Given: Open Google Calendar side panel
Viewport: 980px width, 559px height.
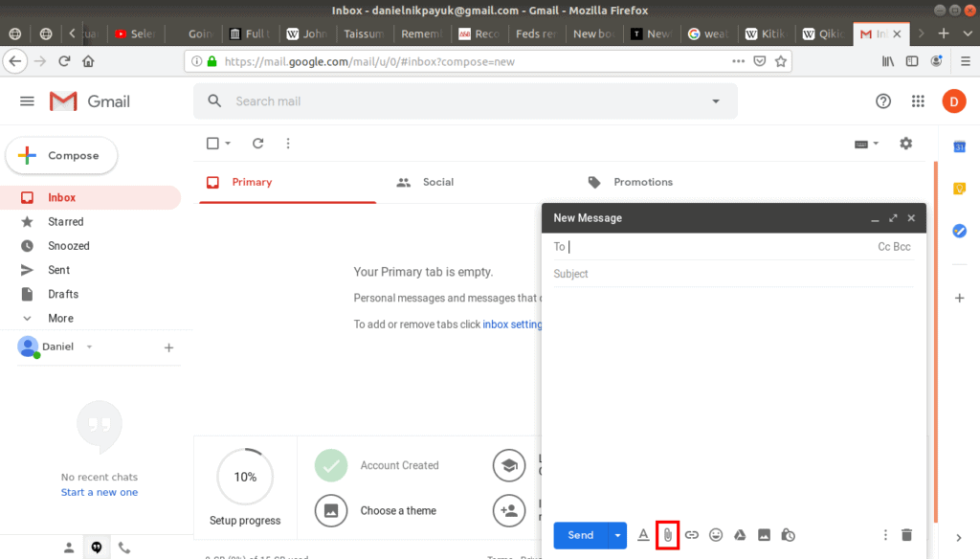Looking at the screenshot, I should click(x=959, y=147).
